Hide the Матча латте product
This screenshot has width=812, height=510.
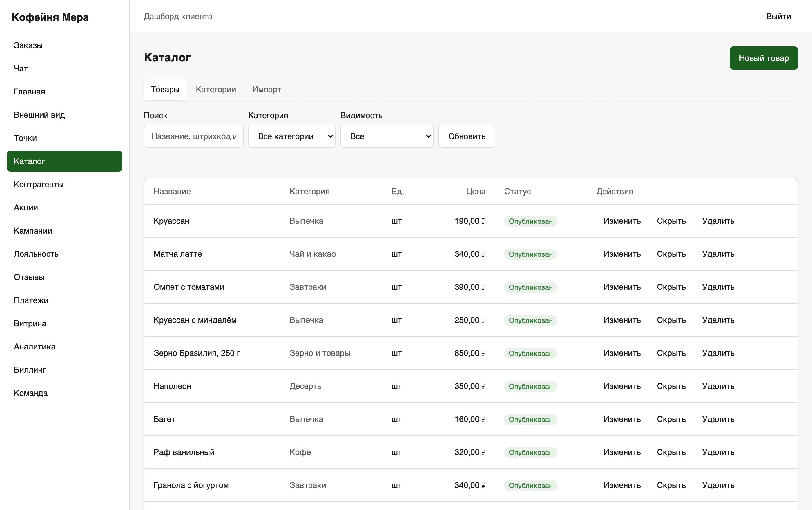[x=671, y=254]
